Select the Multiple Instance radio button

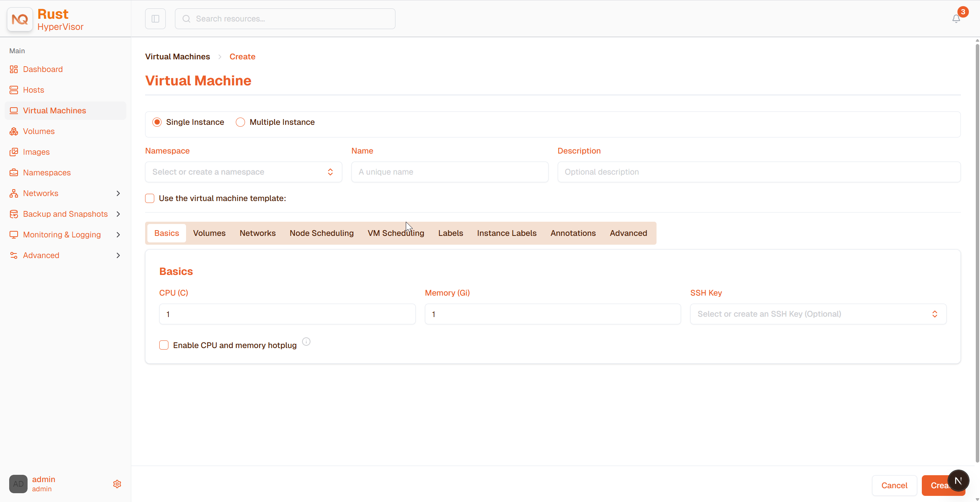point(240,122)
